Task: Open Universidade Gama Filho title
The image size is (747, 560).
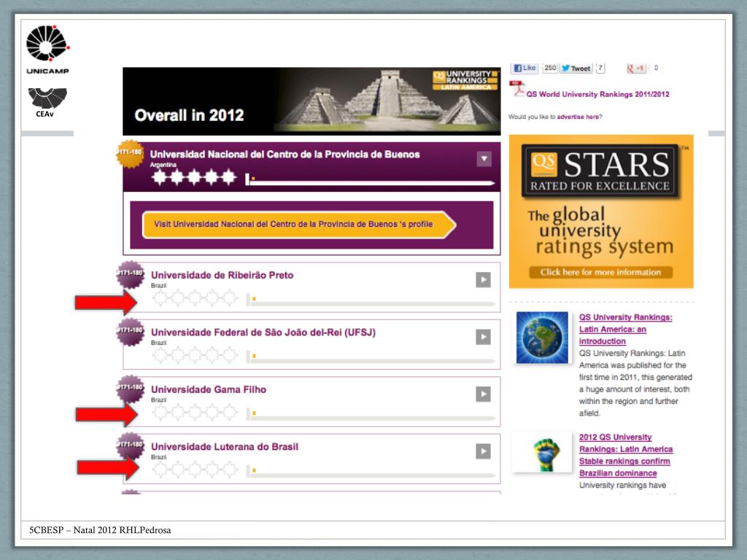Action: [209, 389]
